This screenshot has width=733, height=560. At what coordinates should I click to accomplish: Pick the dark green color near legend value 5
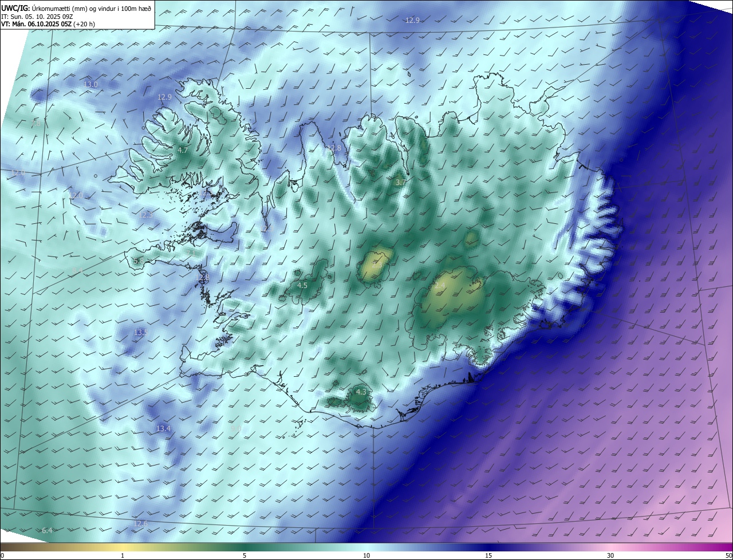(x=245, y=547)
